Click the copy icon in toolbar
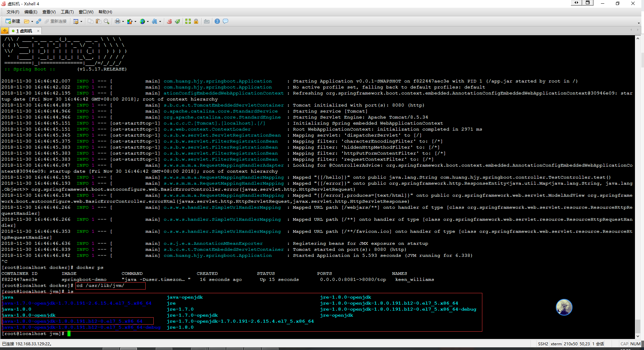 pos(91,21)
